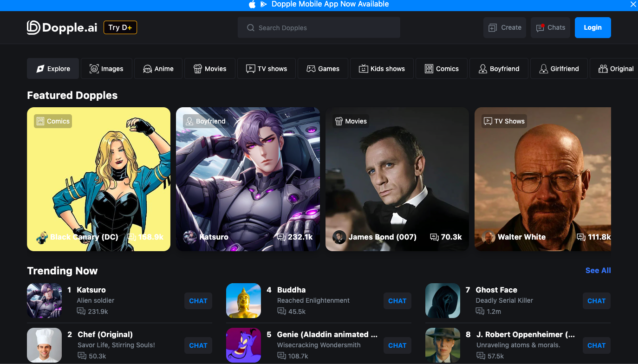Viewport: 638px width, 364px height.
Task: Select the Movies popcorn icon
Action: 197,68
